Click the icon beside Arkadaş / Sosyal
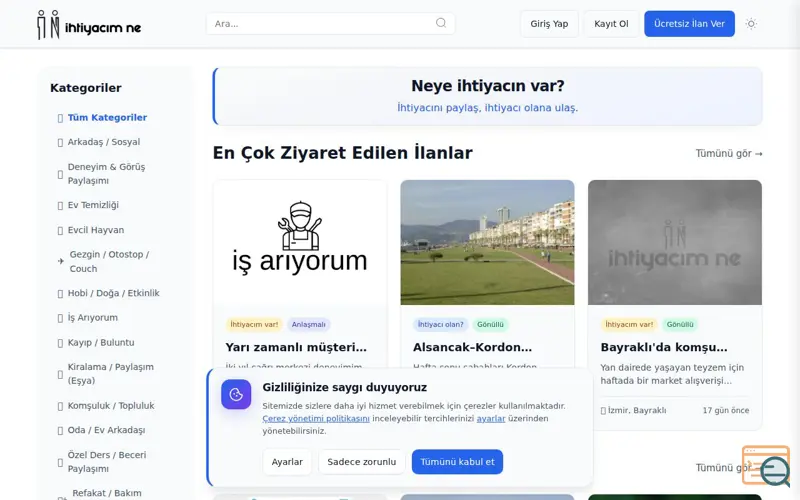 point(60,142)
